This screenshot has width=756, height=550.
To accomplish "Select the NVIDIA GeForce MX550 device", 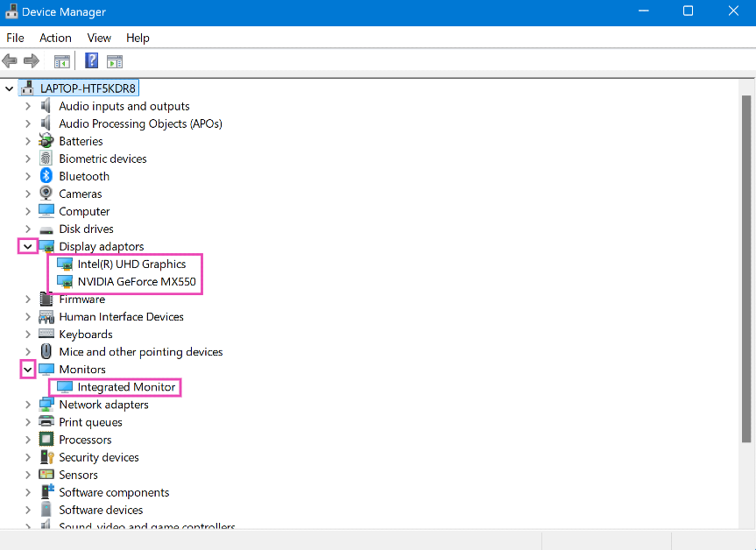I will pos(136,282).
